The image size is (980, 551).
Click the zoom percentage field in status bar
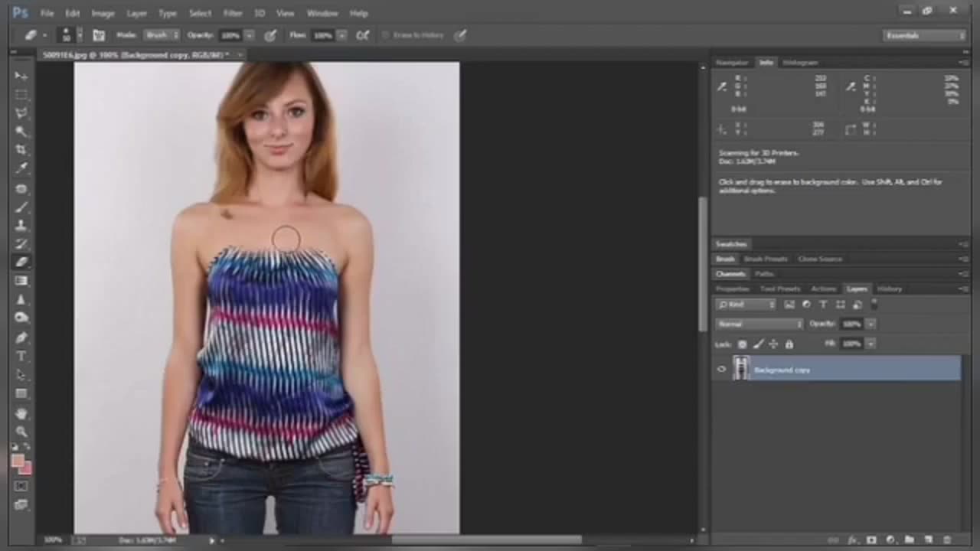point(52,540)
